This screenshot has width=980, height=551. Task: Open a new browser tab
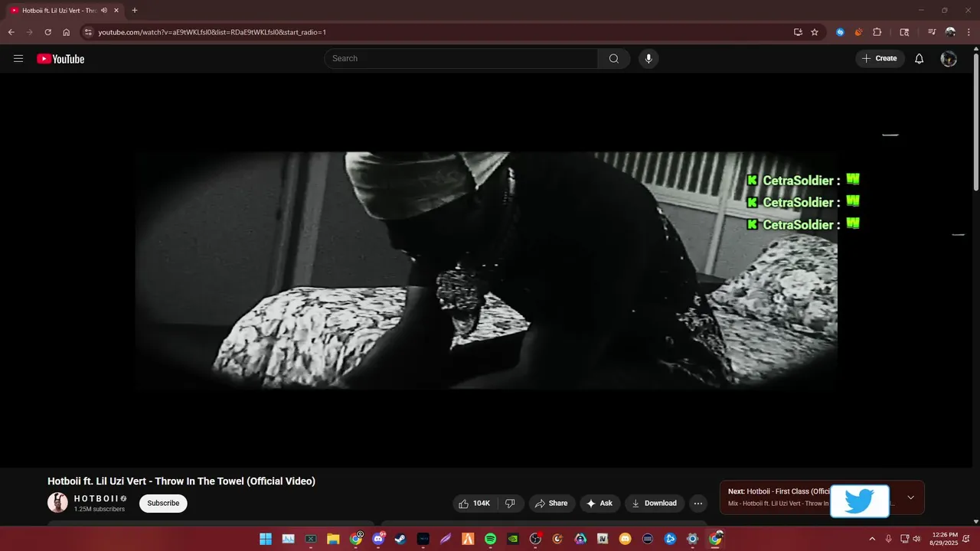point(135,11)
